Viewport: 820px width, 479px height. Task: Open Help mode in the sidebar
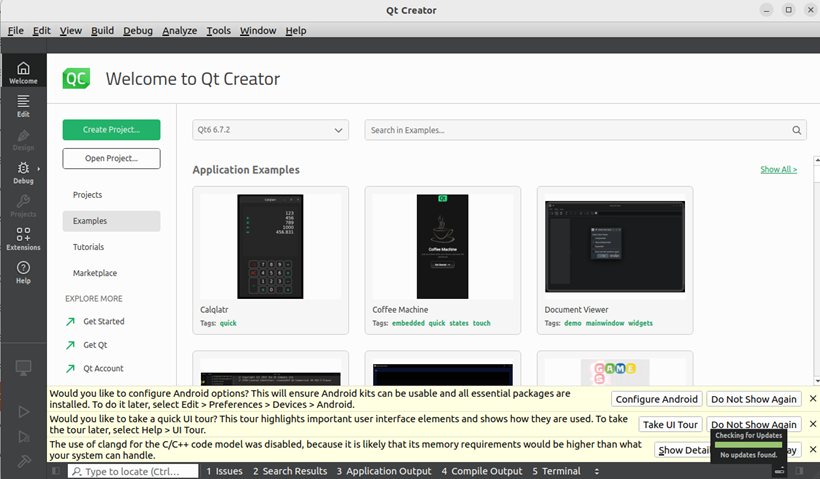23,272
